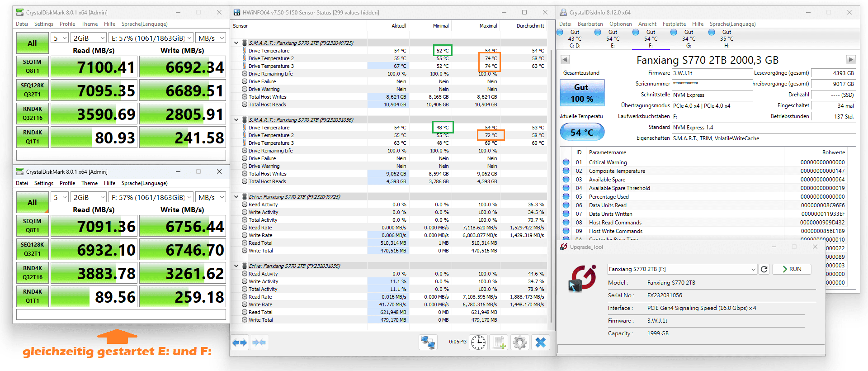Open 2GiB size dropdown in top CrystalDiskMark
The height and width of the screenshot is (371, 868).
click(x=89, y=38)
